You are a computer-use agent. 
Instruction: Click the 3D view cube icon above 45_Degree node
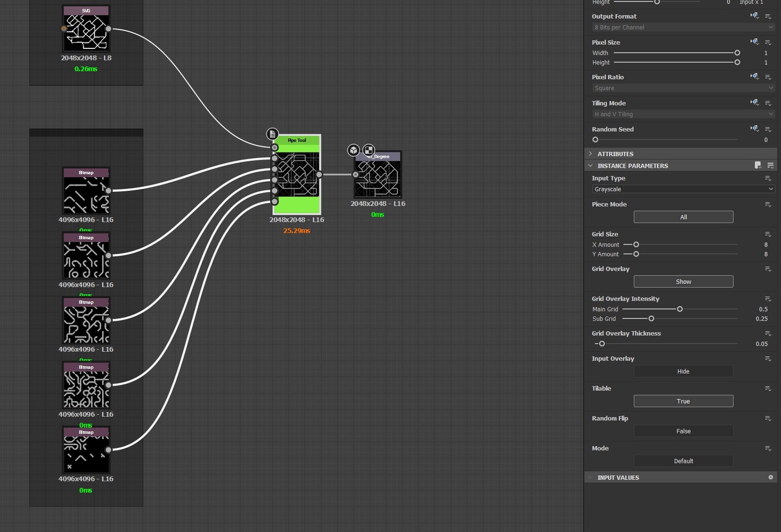[x=353, y=150]
